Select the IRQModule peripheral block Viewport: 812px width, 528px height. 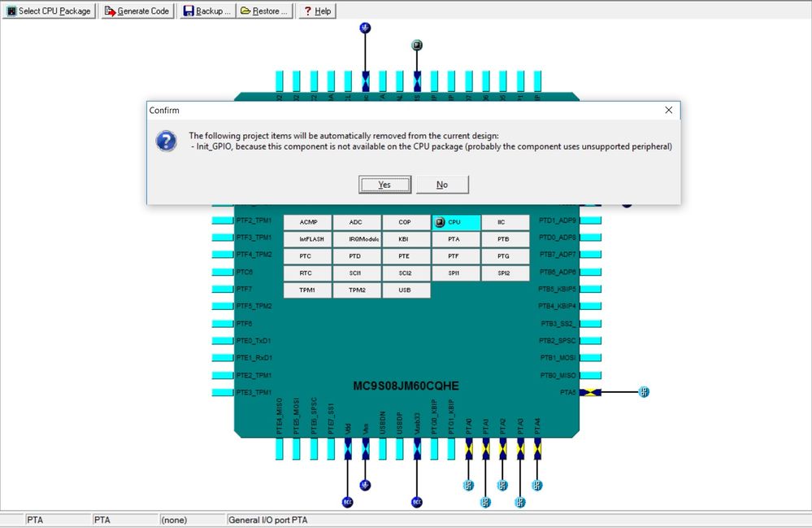(356, 239)
